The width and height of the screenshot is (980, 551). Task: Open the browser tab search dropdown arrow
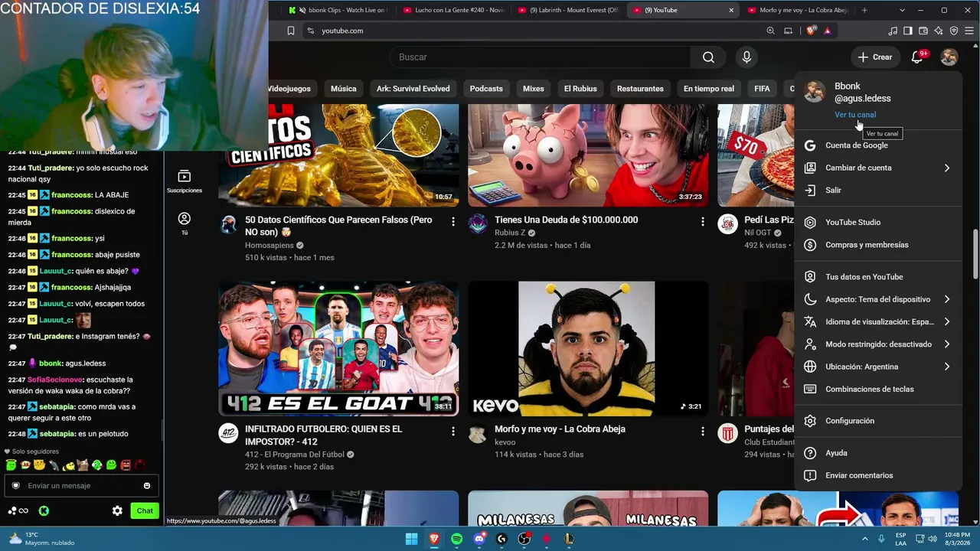click(x=902, y=10)
